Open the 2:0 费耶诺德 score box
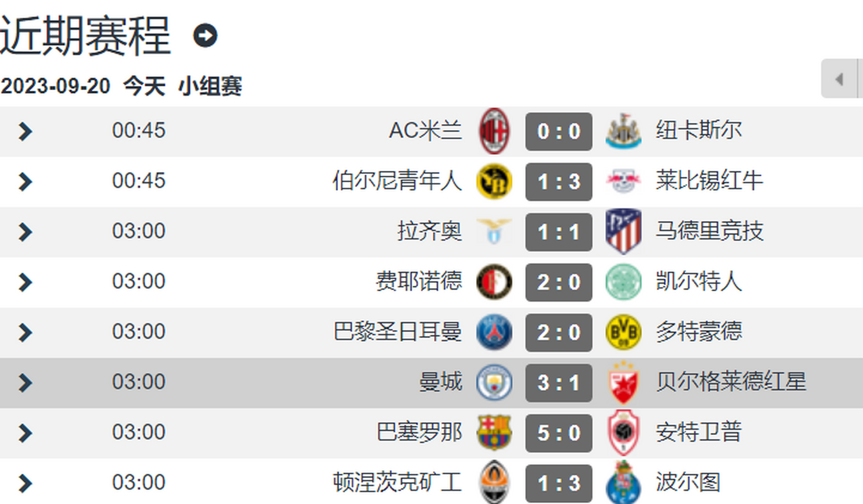 tap(559, 282)
